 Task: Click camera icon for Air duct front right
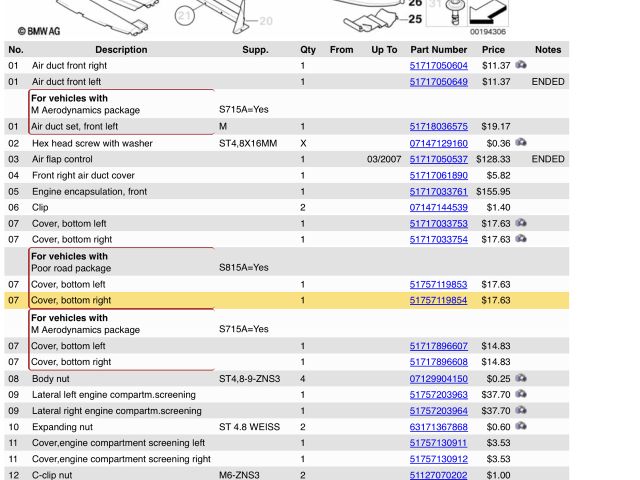(x=521, y=65)
